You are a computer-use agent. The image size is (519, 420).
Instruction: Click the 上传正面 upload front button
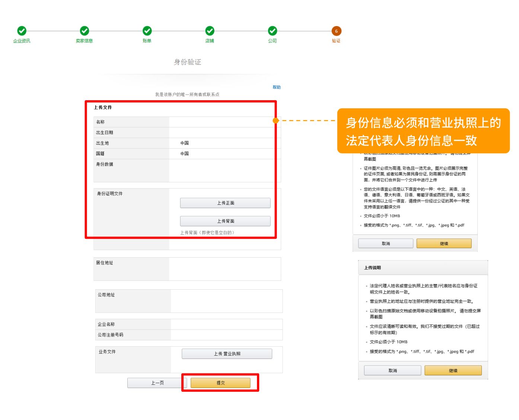click(x=225, y=203)
